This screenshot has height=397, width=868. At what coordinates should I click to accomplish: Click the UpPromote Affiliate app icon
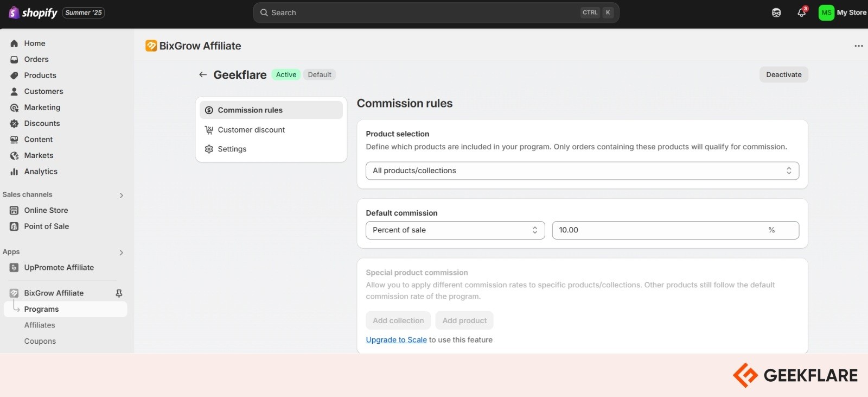tap(14, 268)
